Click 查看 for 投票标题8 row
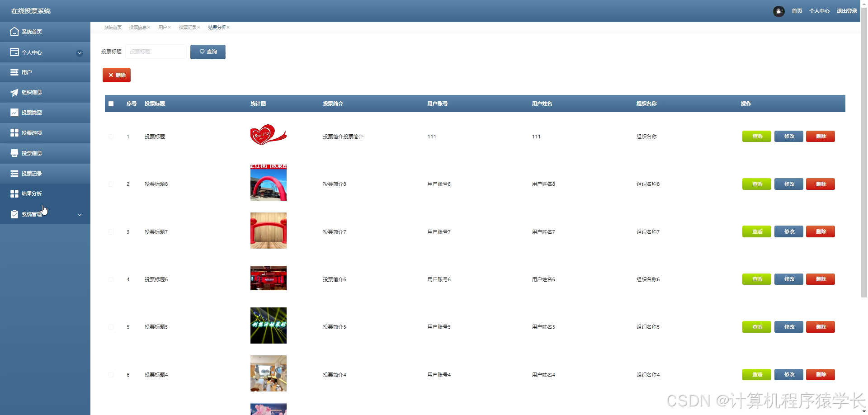The width and height of the screenshot is (868, 415). point(757,184)
